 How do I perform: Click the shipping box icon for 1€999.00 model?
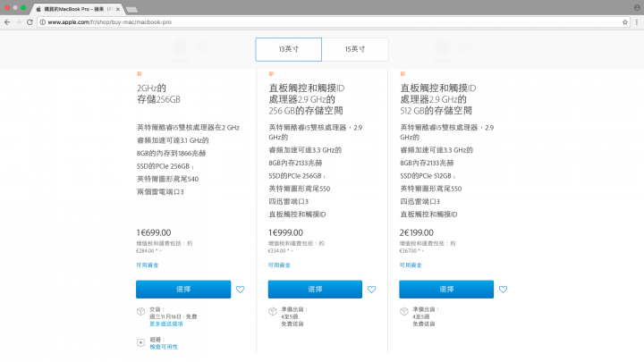tap(273, 312)
